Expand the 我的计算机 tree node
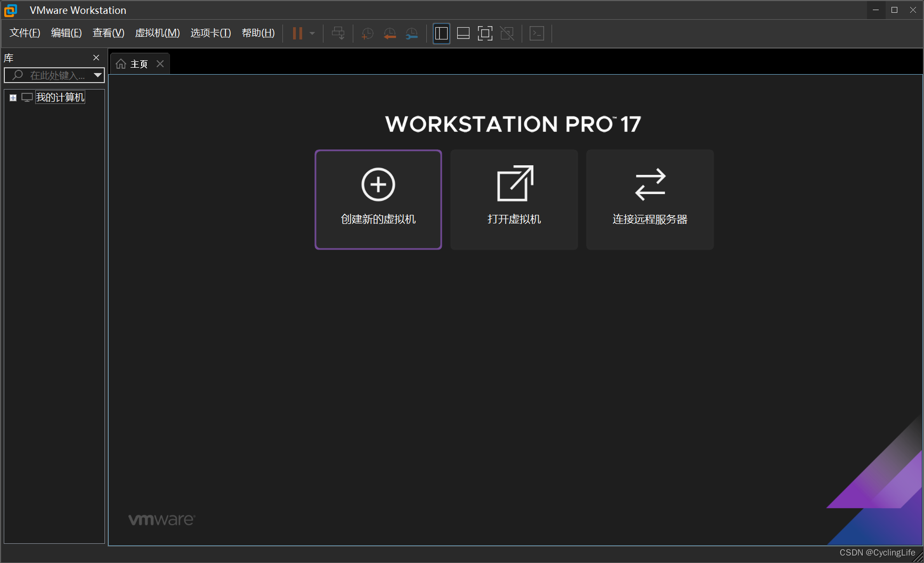924x563 pixels. 13,98
